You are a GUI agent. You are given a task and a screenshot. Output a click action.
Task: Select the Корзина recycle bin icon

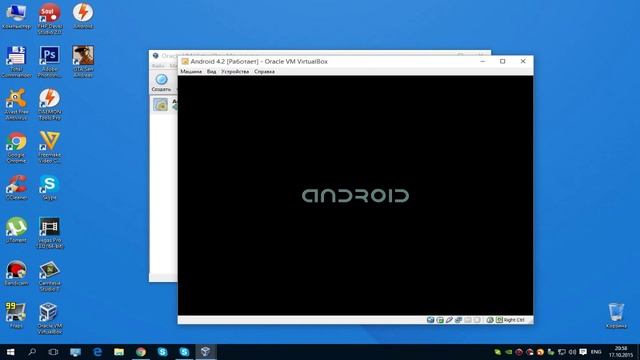coord(616,316)
